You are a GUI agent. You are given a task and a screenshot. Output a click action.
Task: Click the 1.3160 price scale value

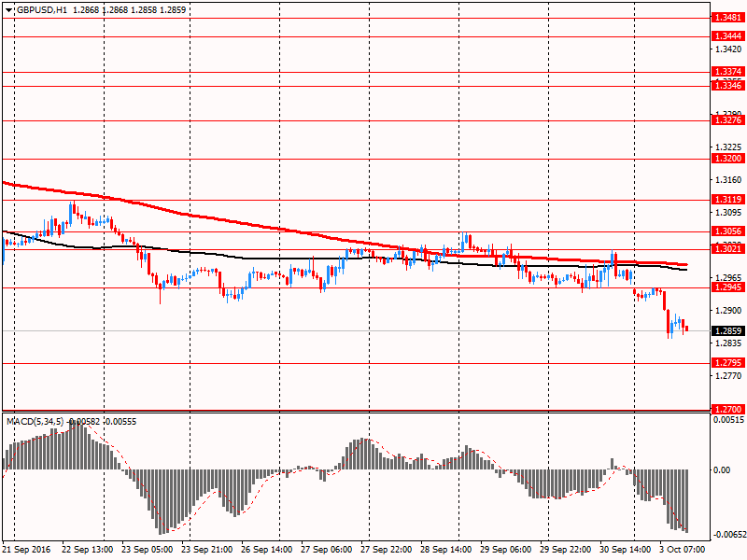[729, 179]
